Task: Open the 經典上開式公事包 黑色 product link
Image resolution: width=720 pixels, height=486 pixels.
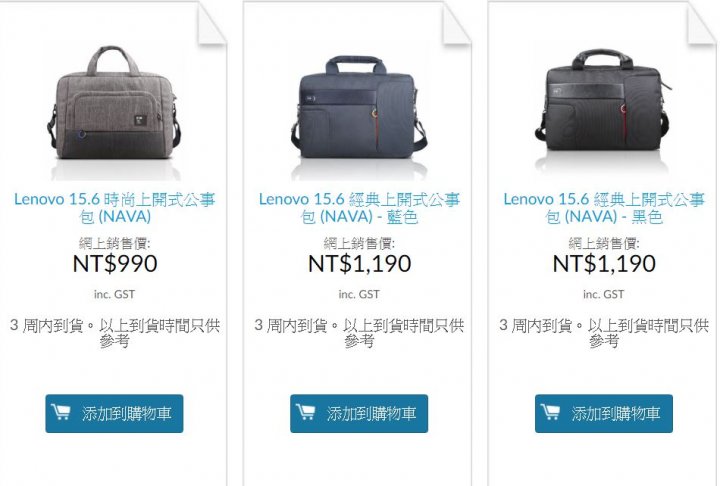Action: pos(604,208)
